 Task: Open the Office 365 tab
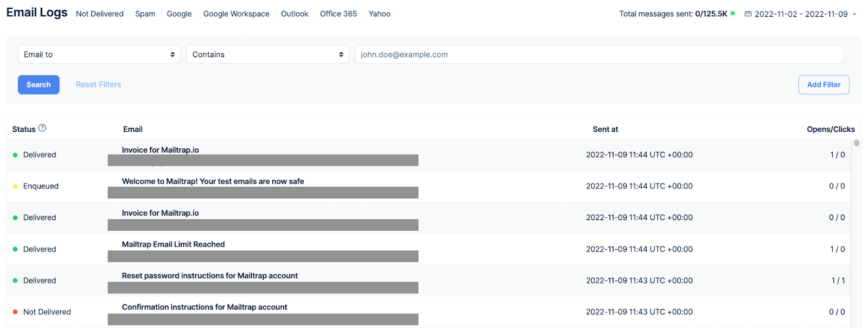(338, 14)
